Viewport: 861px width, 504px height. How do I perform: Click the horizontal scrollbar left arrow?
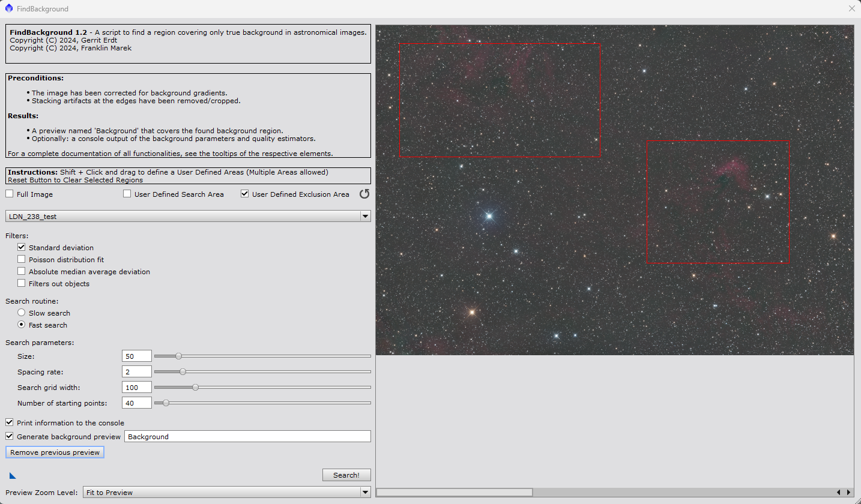point(839,492)
